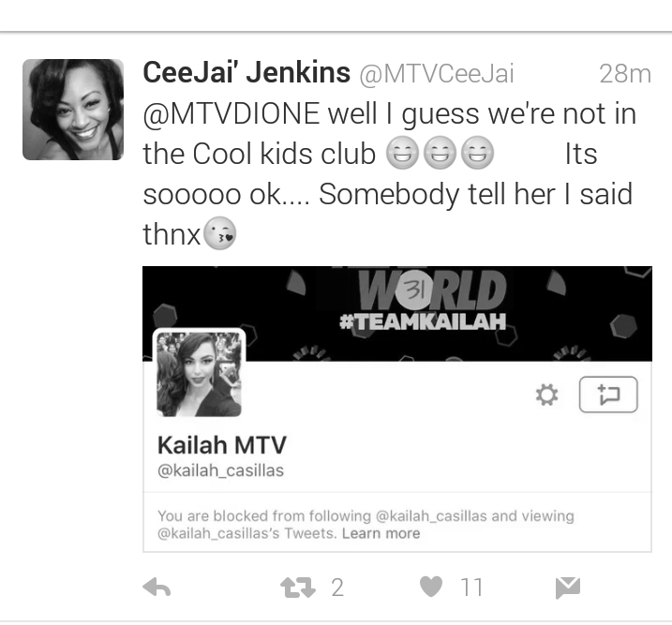View the retweet count of 2

coord(337,588)
